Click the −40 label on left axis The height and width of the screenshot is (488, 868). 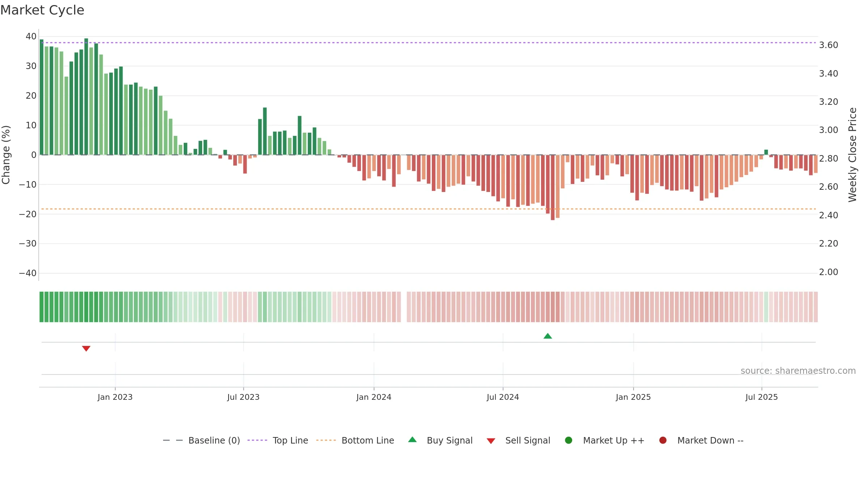[28, 273]
